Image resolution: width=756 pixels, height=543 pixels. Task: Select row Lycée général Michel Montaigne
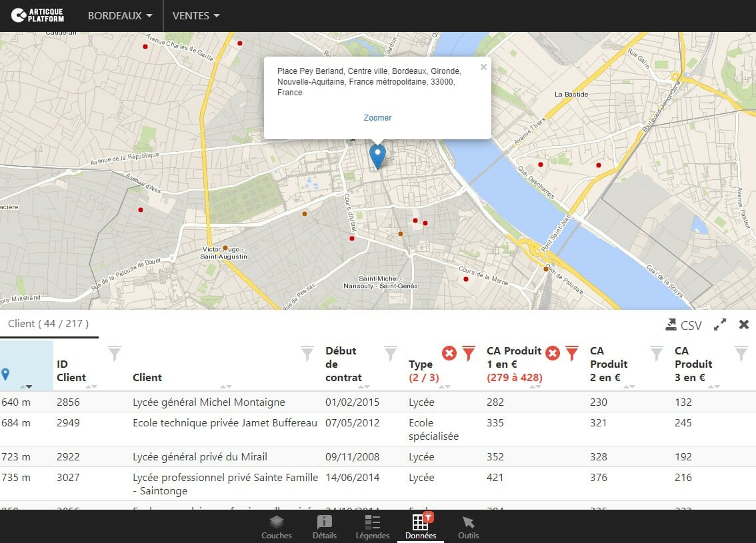tap(378, 402)
